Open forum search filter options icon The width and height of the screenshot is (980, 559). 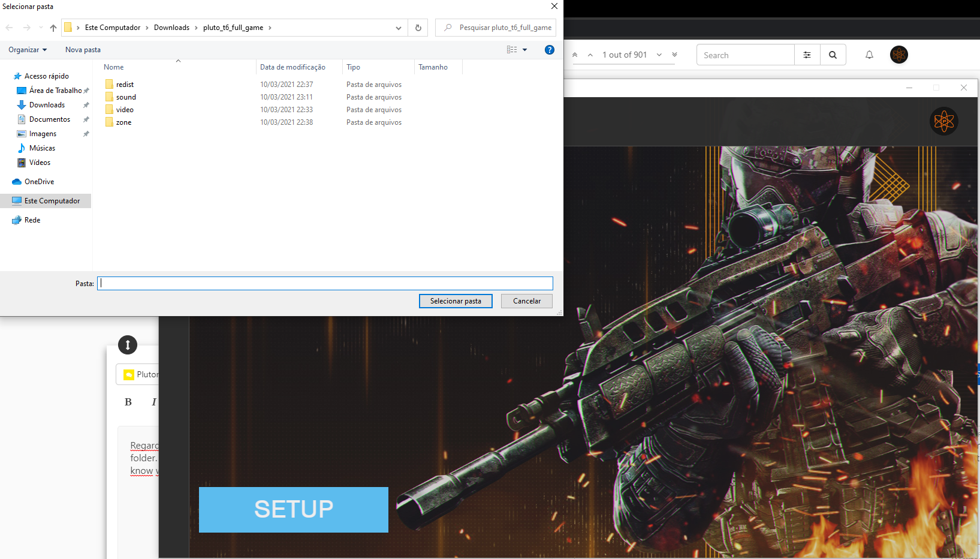tap(807, 55)
